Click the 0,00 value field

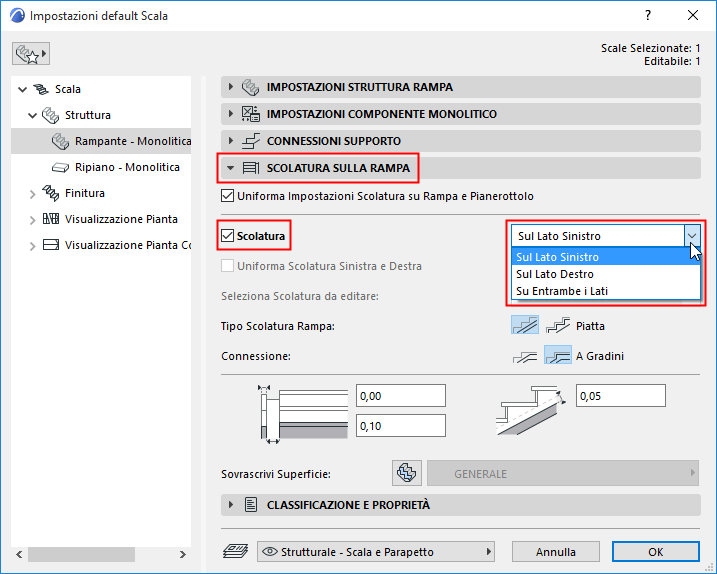pyautogui.click(x=401, y=396)
